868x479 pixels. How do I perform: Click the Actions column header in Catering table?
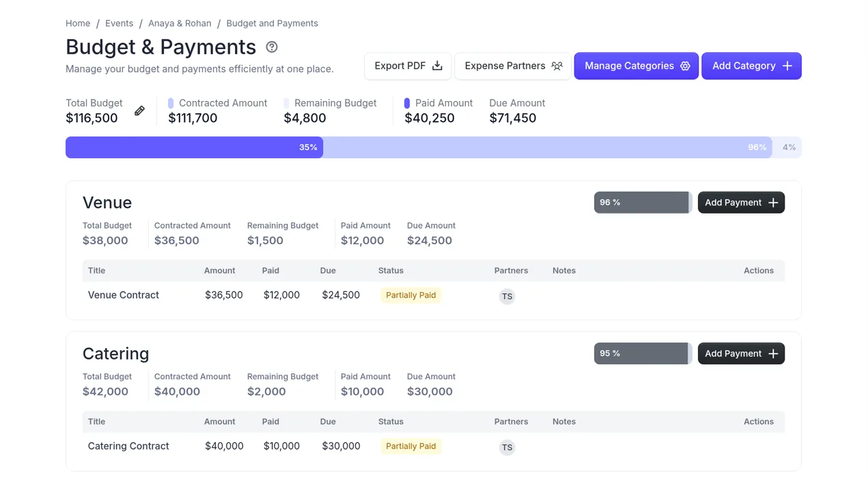(x=759, y=422)
